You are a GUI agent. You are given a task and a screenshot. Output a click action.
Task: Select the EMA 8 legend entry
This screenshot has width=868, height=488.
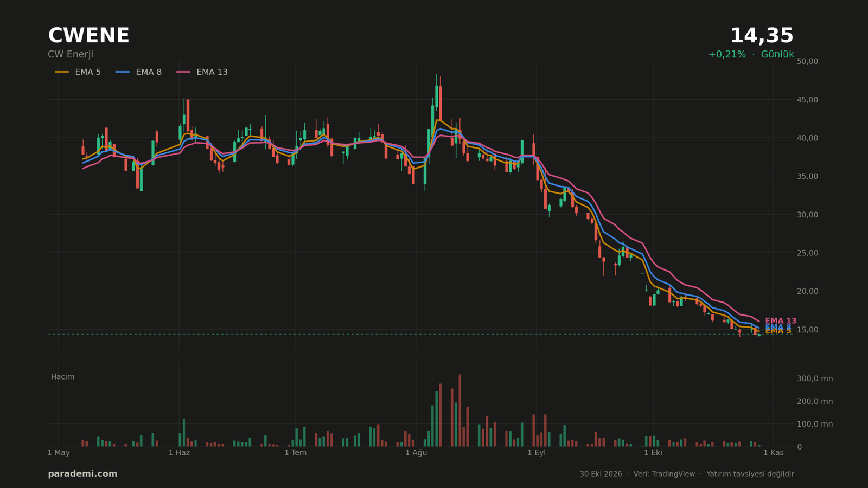coord(138,72)
